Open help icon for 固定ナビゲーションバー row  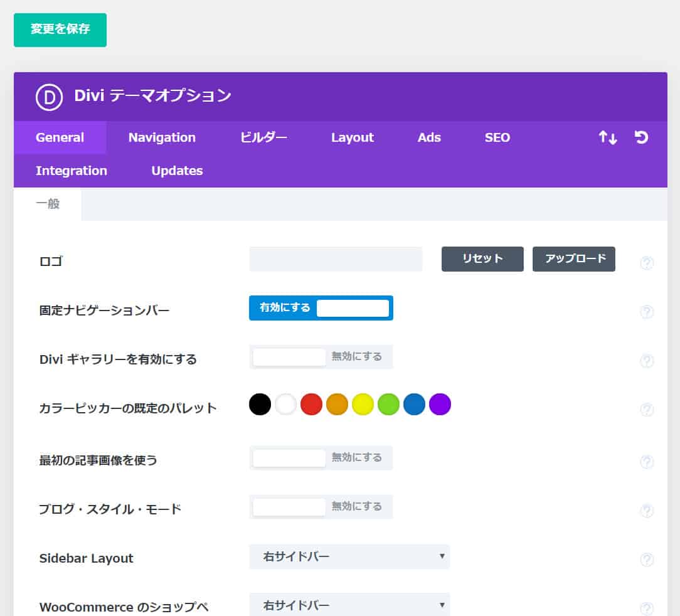click(647, 312)
